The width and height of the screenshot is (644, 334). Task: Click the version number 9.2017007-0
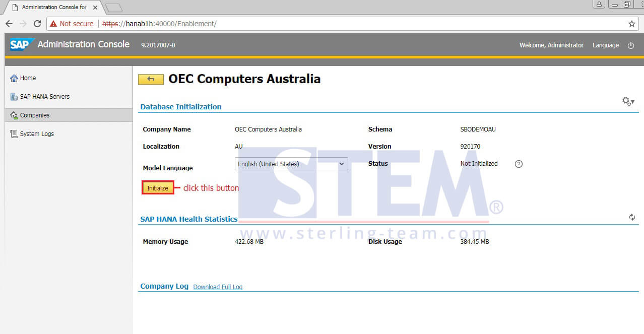pyautogui.click(x=158, y=45)
